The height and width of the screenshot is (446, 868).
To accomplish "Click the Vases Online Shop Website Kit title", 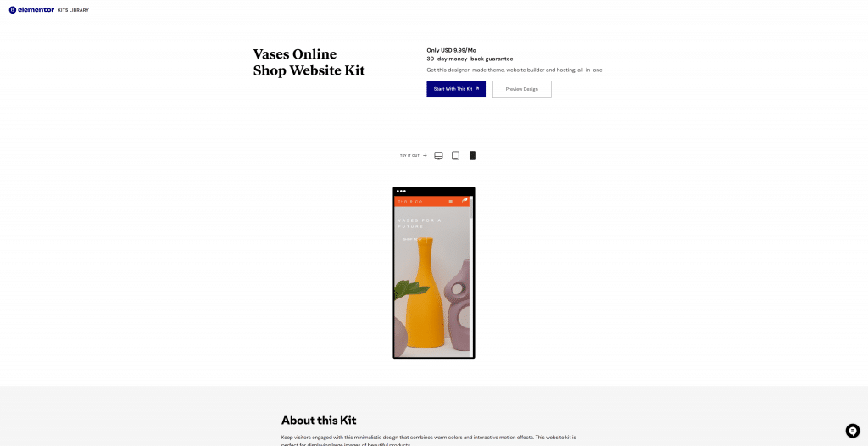I will pos(309,62).
